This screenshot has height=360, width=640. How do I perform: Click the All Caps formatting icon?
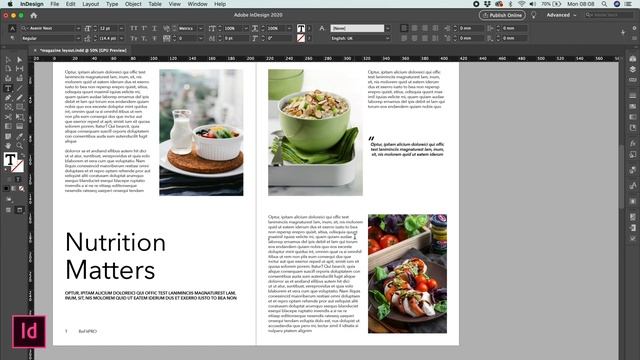pyautogui.click(x=134, y=28)
